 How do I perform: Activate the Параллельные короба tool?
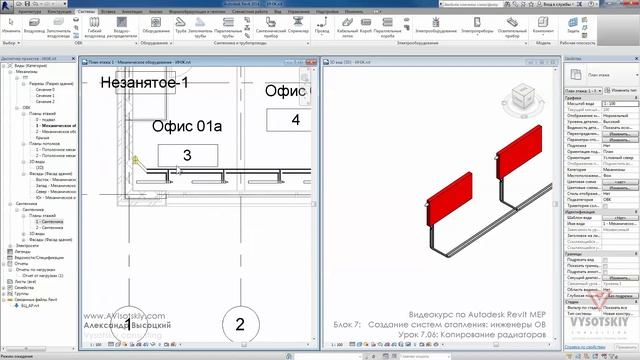(x=387, y=27)
